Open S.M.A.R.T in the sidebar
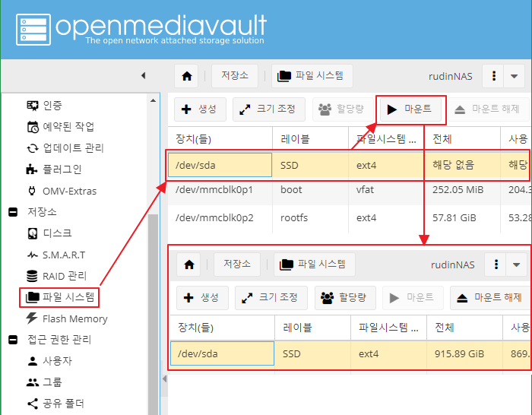 [56, 255]
